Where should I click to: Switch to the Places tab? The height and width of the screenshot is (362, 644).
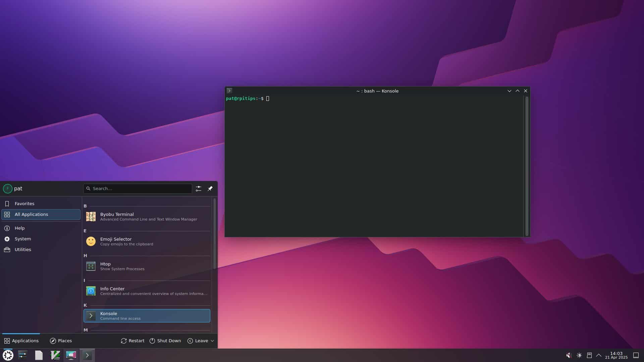coord(61,341)
